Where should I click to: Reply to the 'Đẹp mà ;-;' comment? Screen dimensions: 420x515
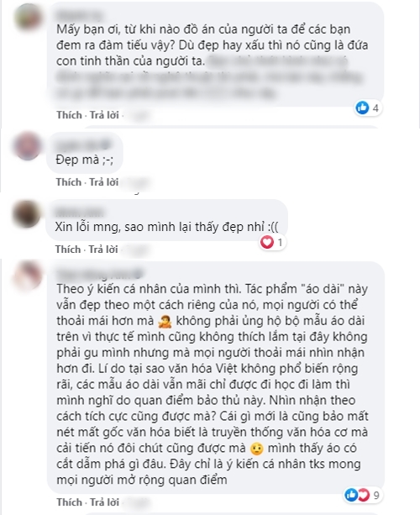click(x=104, y=182)
